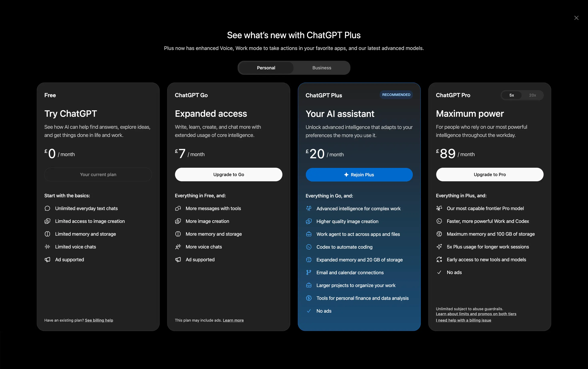Select the 20x ChatGPT Pro option
The image size is (588, 369).
click(532, 95)
